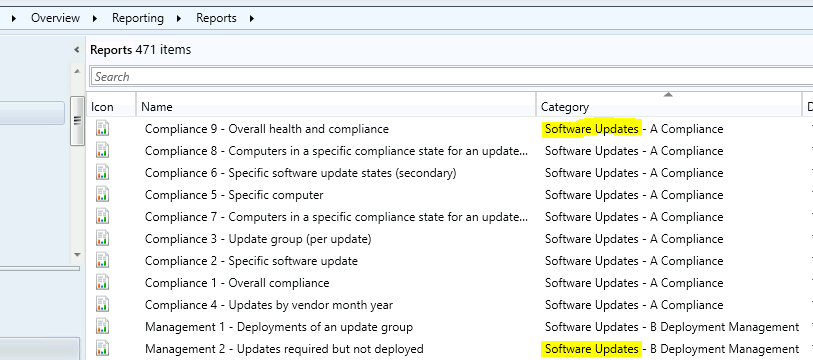The image size is (813, 360).
Task: Click the left pane scrollbar thumb
Action: [77, 120]
